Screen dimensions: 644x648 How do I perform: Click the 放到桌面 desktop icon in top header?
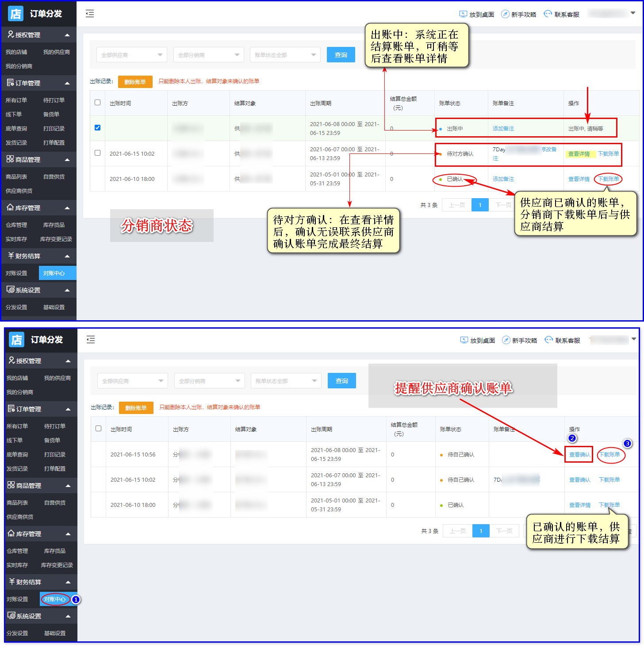tap(463, 14)
